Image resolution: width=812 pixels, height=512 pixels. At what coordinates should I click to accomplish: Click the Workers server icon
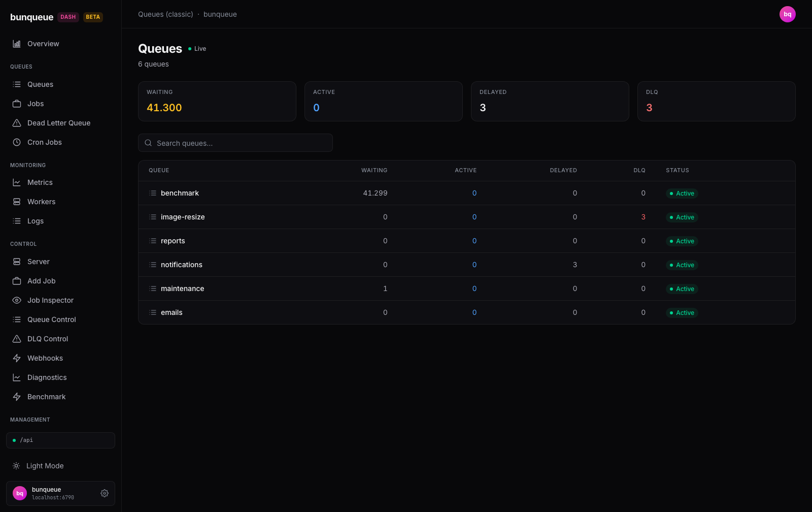pos(17,202)
